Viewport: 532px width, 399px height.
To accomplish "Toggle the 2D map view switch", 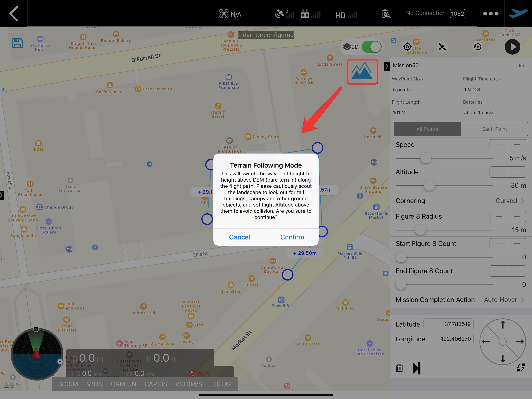I will click(x=372, y=47).
